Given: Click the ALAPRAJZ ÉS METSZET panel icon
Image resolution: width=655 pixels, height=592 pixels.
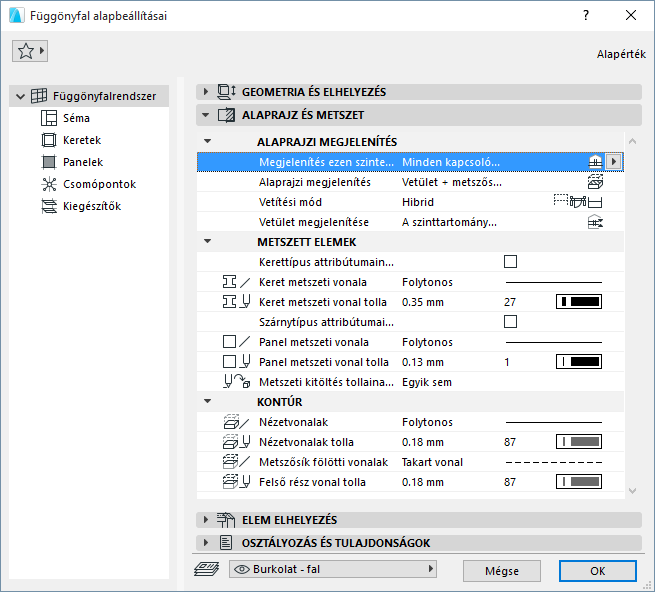Looking at the screenshot, I should pos(226,115).
